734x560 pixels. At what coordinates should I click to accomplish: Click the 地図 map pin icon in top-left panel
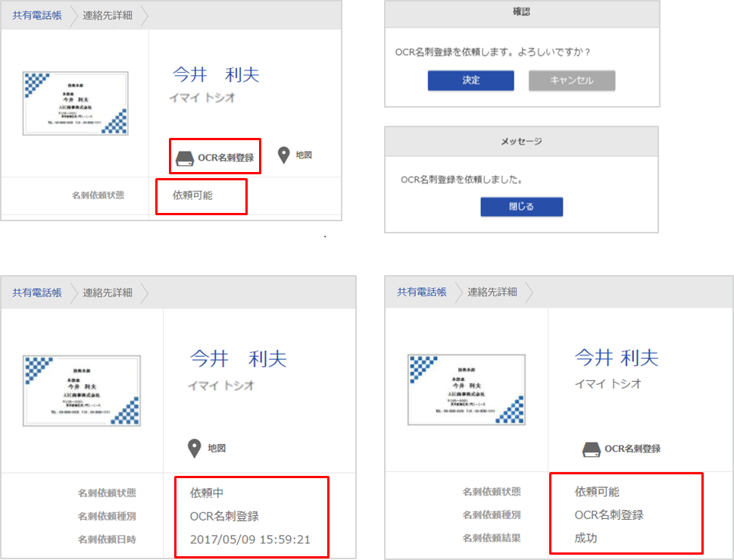click(283, 155)
